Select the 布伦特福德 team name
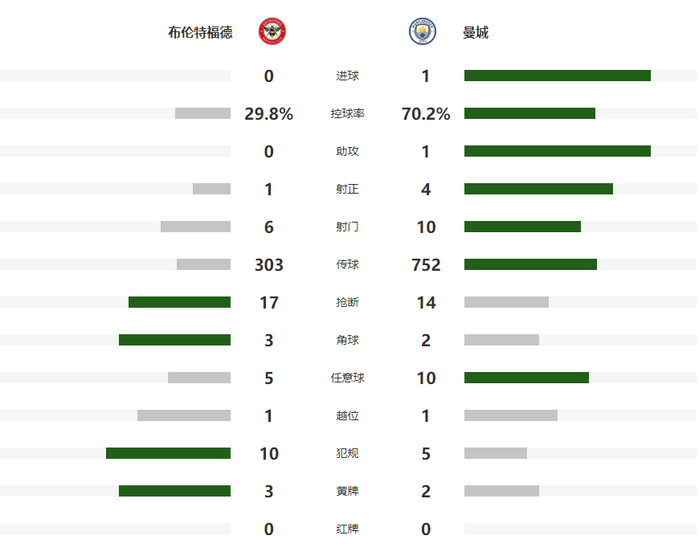700x556 pixels. click(x=200, y=32)
